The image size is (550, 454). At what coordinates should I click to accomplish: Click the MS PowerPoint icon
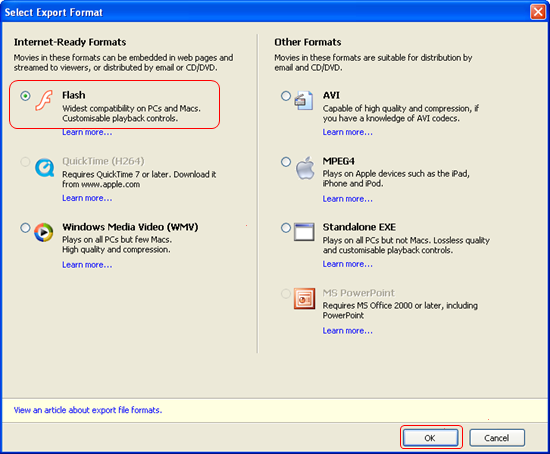[304, 299]
